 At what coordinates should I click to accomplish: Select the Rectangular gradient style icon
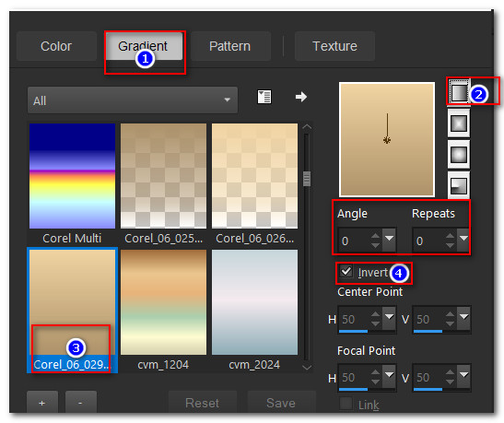coord(459,123)
